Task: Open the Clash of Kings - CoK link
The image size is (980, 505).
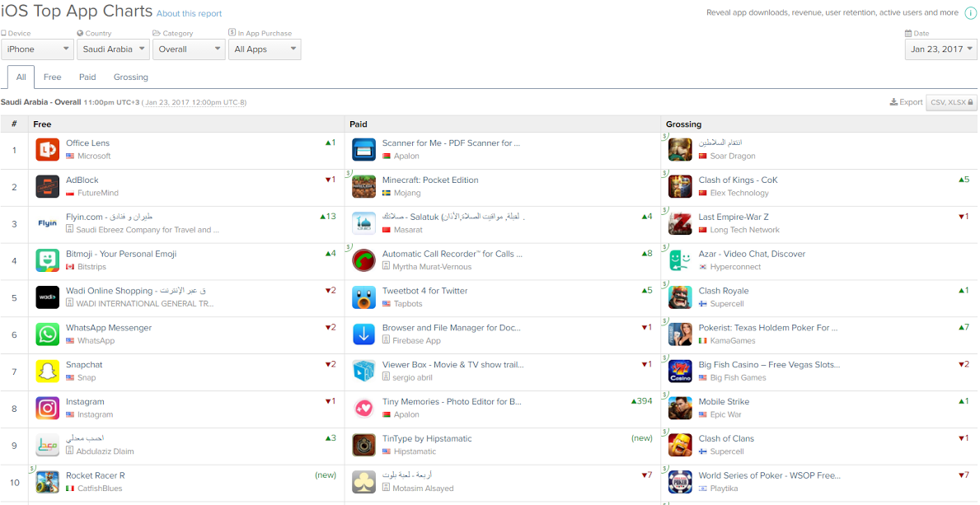Action: click(738, 180)
